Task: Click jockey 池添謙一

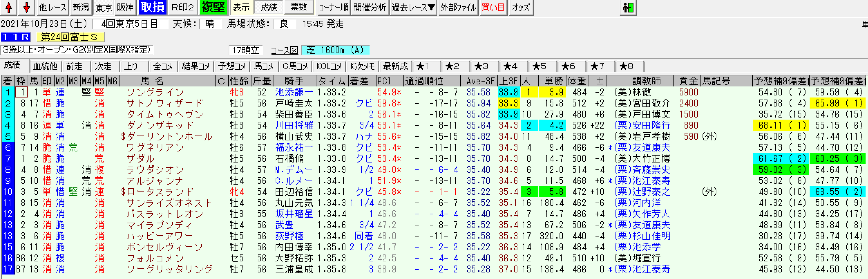Action: click(294, 92)
